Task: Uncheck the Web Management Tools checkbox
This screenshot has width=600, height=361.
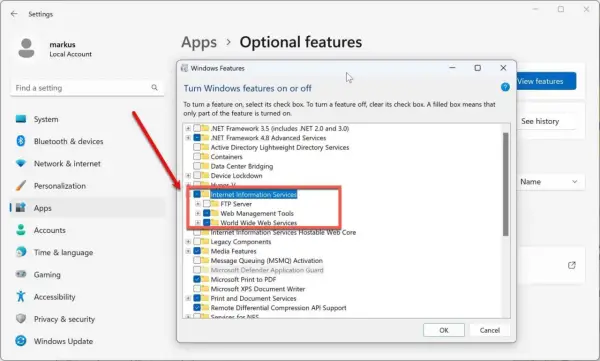Action: (207, 213)
